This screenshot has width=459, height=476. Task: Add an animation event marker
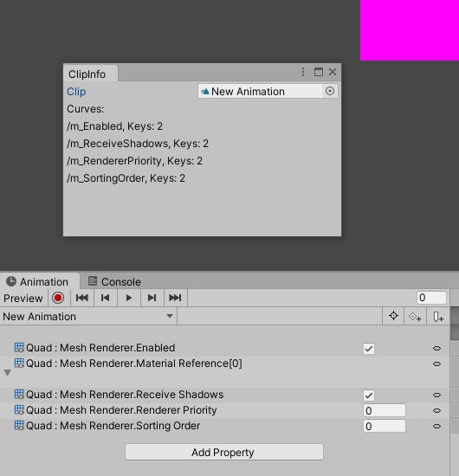438,317
